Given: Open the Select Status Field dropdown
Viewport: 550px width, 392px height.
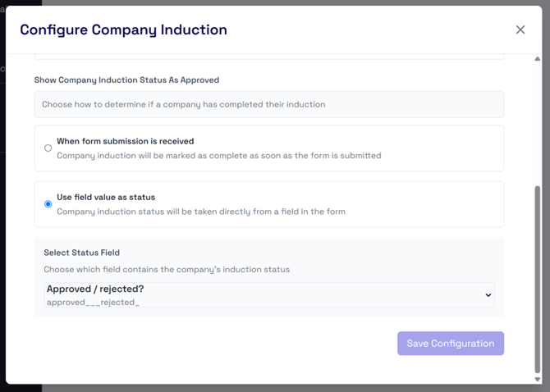Looking at the screenshot, I should [269, 295].
